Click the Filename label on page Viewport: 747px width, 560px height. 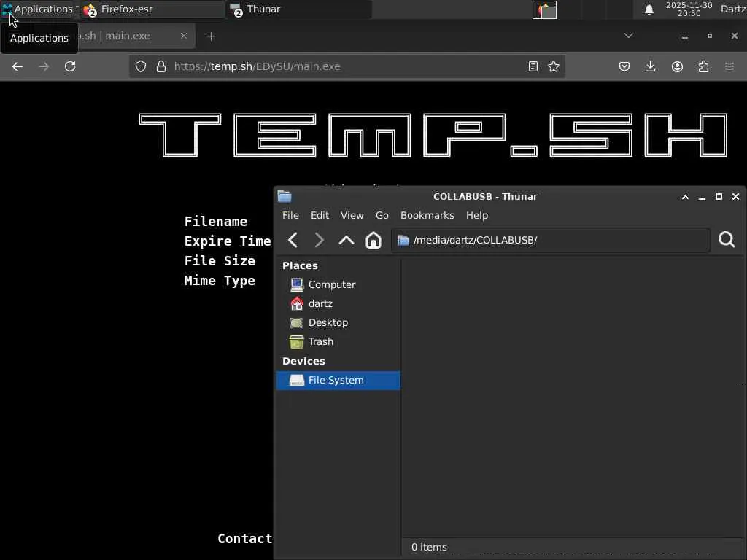pos(216,222)
